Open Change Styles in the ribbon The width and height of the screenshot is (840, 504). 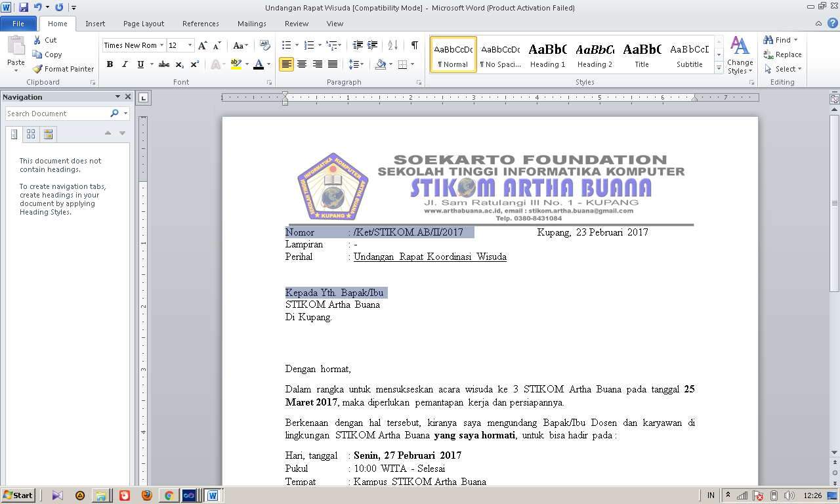740,59
